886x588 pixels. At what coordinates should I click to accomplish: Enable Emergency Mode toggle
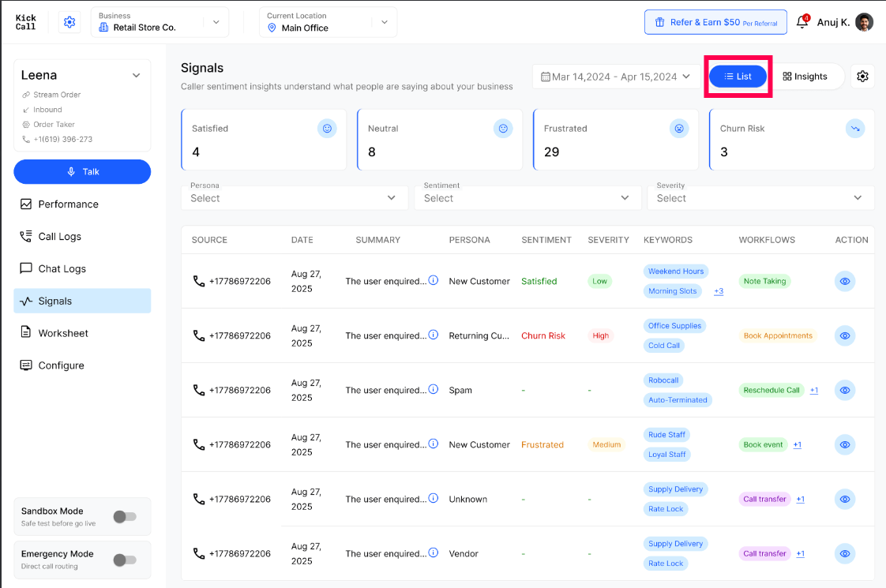(125, 560)
